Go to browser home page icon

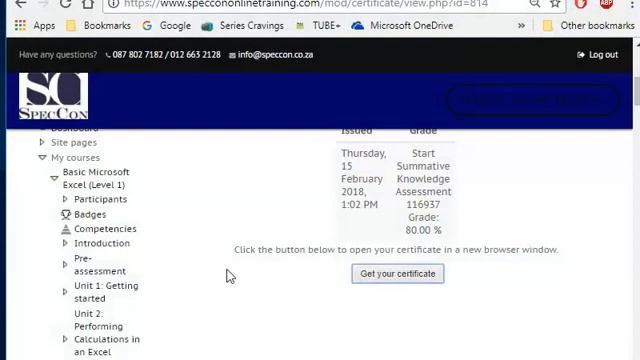tap(88, 4)
